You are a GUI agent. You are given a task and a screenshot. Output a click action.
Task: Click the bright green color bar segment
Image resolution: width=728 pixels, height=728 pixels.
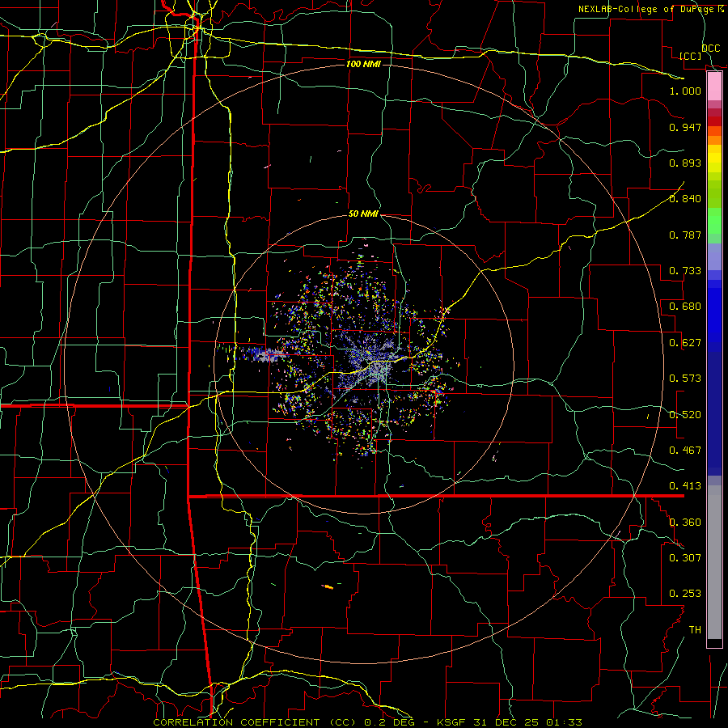[714, 221]
